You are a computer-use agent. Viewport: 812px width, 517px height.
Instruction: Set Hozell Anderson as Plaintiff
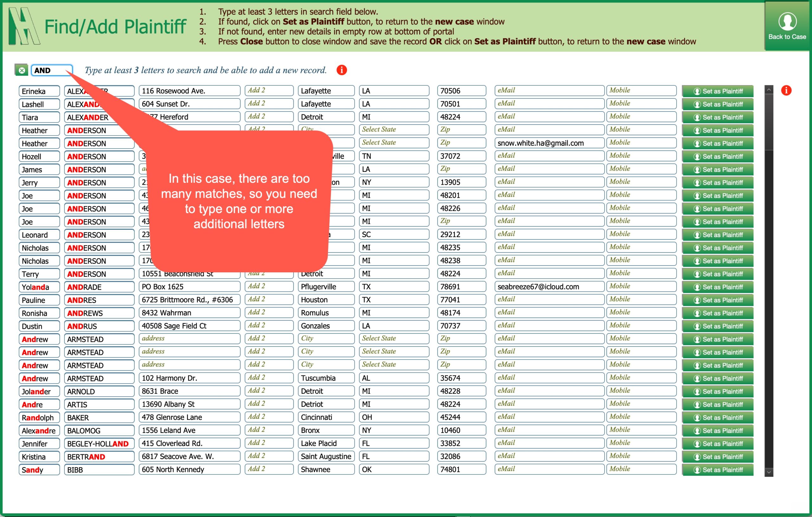(x=717, y=156)
